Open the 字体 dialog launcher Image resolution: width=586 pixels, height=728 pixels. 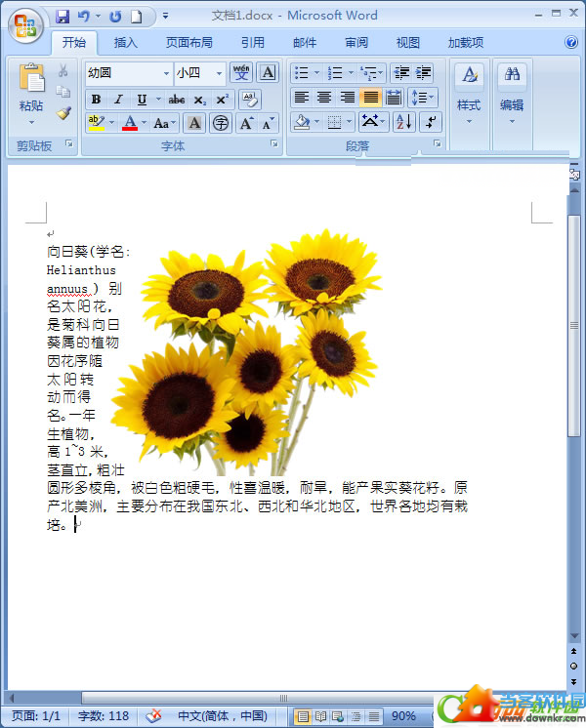pos(274,143)
